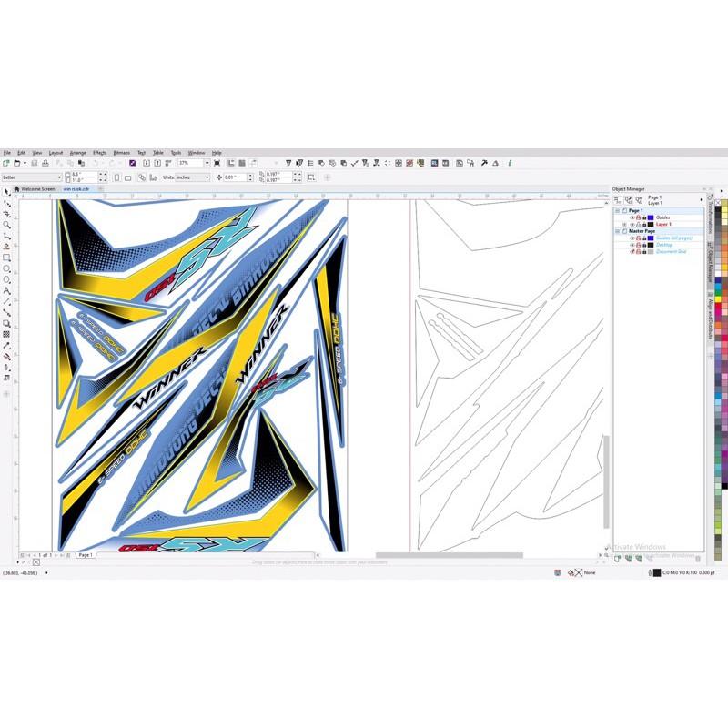Select the Rectangle tool in the toolbox
The height and width of the screenshot is (728, 728).
[x=6, y=258]
